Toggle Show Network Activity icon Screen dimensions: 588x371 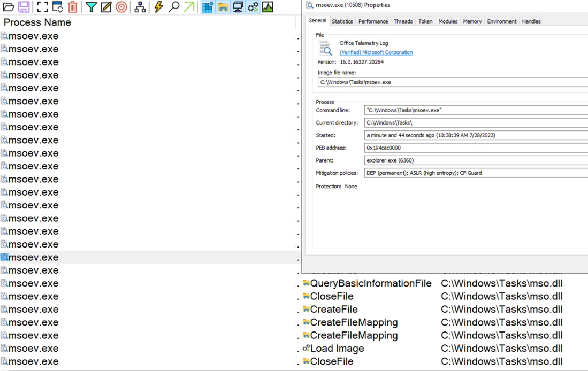tap(238, 7)
